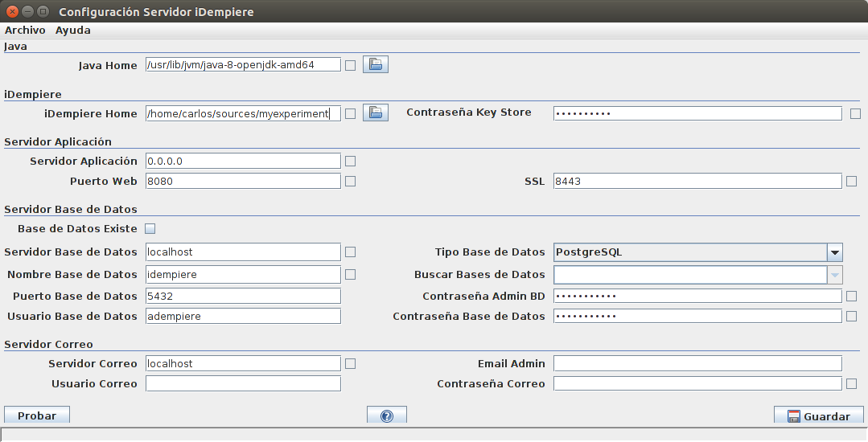Close the Configuración Servidor iDempiere window
This screenshot has height=442, width=868.
13,12
